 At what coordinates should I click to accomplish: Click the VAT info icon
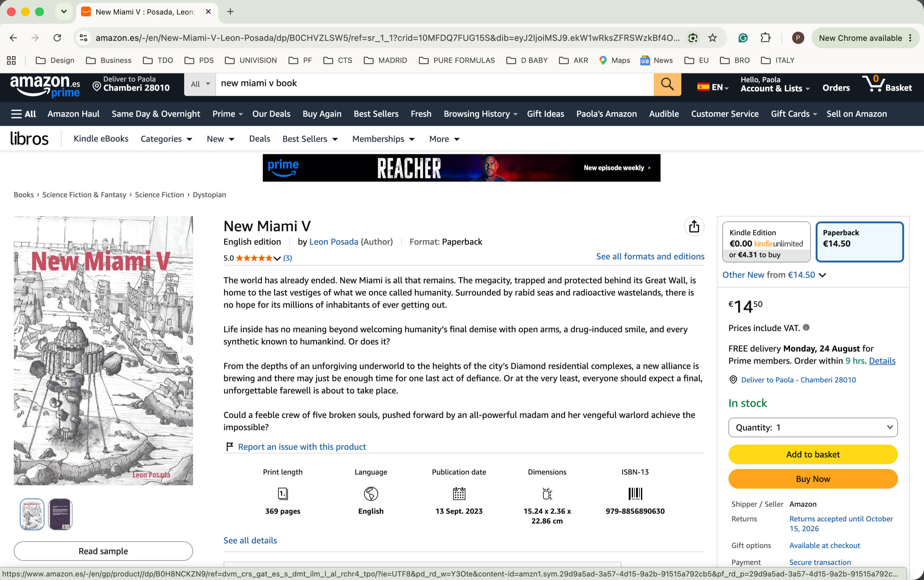[x=806, y=327]
